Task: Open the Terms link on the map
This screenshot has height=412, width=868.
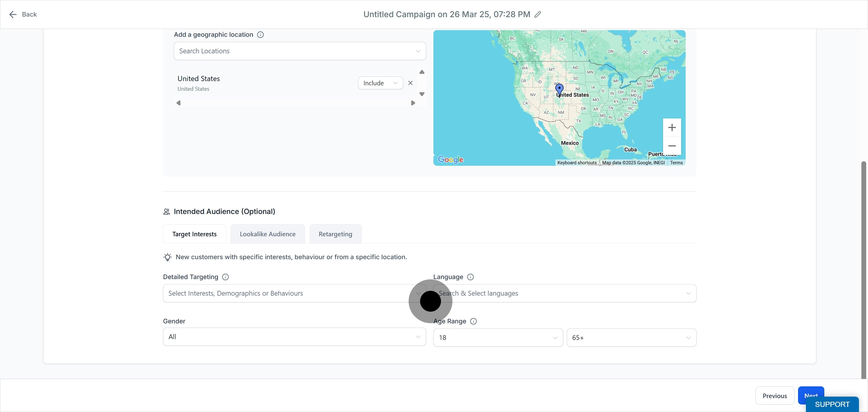Action: tap(676, 163)
